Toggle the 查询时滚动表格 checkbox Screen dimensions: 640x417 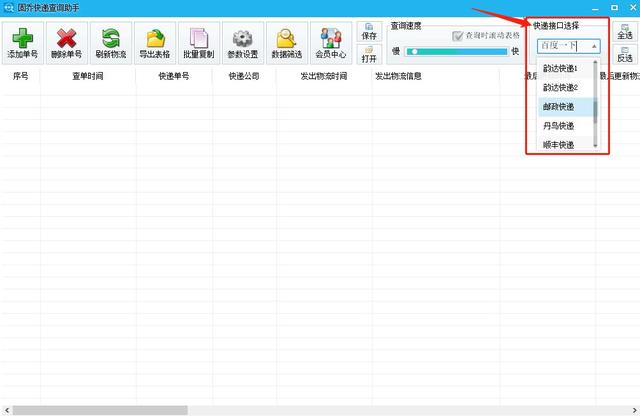(x=459, y=35)
